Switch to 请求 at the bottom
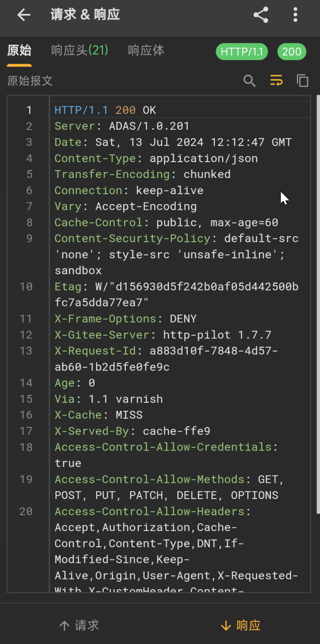 coord(79,625)
